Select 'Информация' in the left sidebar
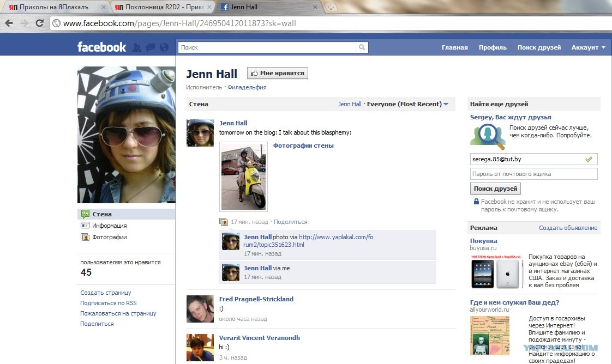The height and width of the screenshot is (364, 612). pos(109,226)
